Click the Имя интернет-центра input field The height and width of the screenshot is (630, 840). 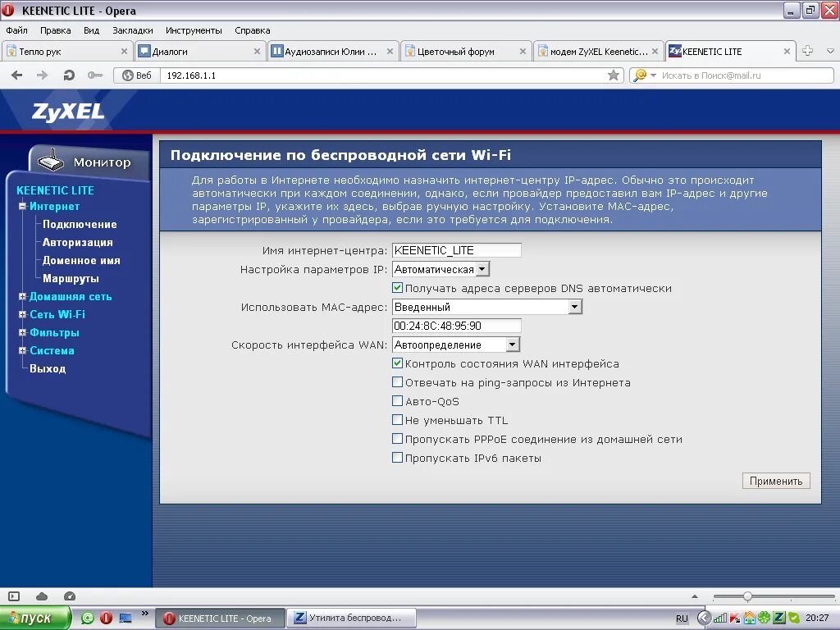click(456, 250)
